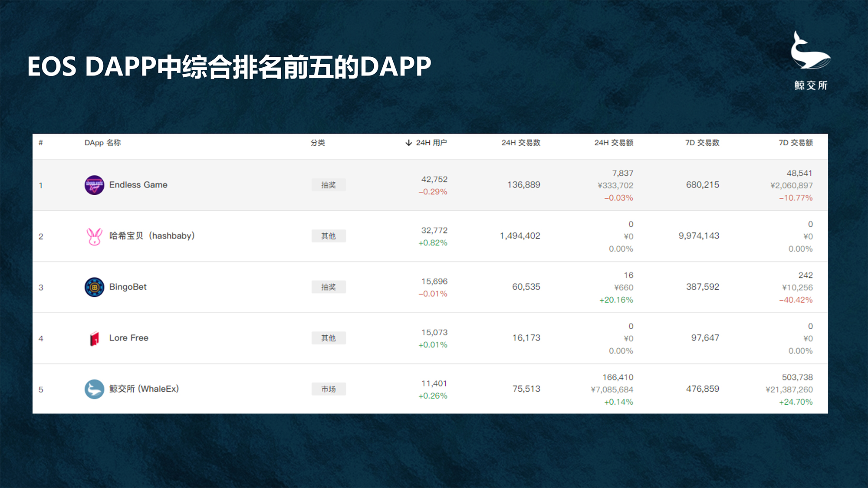Image resolution: width=868 pixels, height=488 pixels.
Task: Click the 7D 交易额 column header
Action: pyautogui.click(x=796, y=143)
